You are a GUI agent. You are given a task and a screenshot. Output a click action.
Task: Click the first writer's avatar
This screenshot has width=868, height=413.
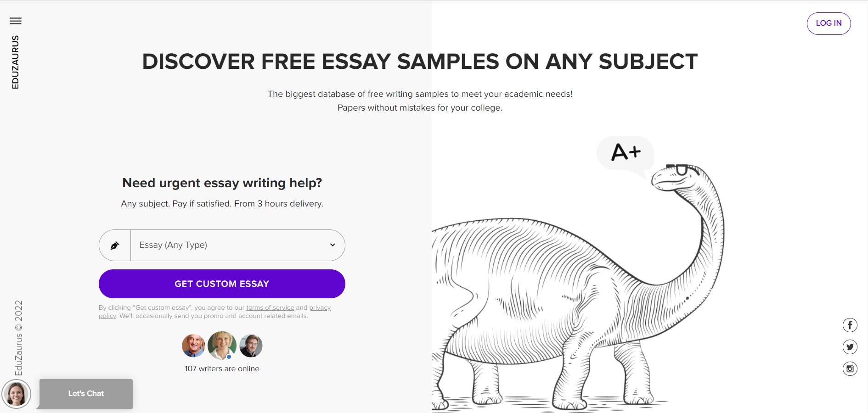(193, 346)
